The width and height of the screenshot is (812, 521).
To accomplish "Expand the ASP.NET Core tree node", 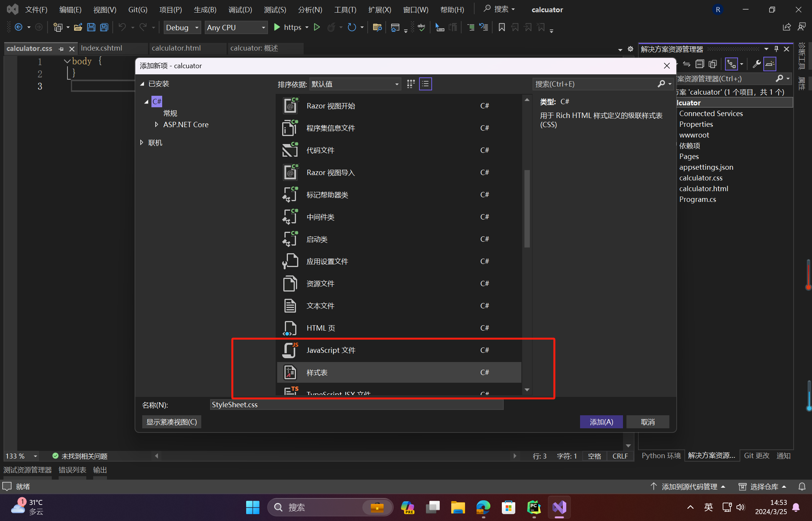I will click(x=156, y=125).
